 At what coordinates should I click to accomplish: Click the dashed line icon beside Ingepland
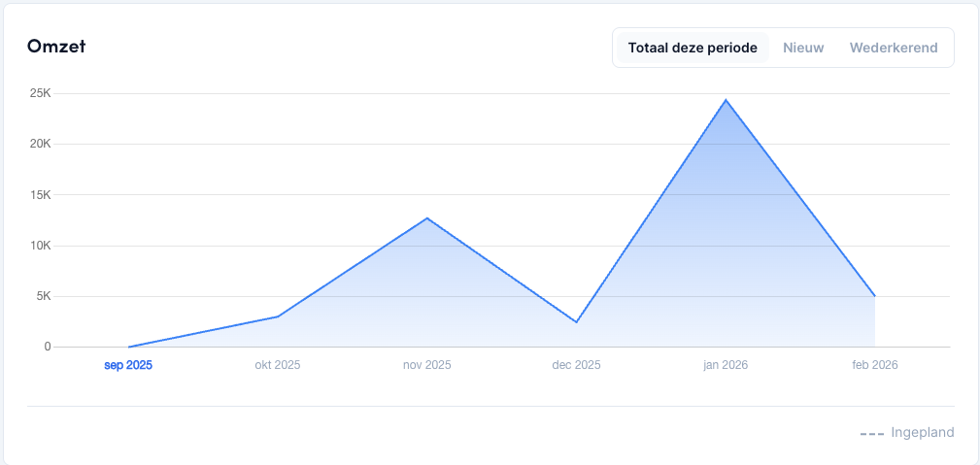click(871, 433)
